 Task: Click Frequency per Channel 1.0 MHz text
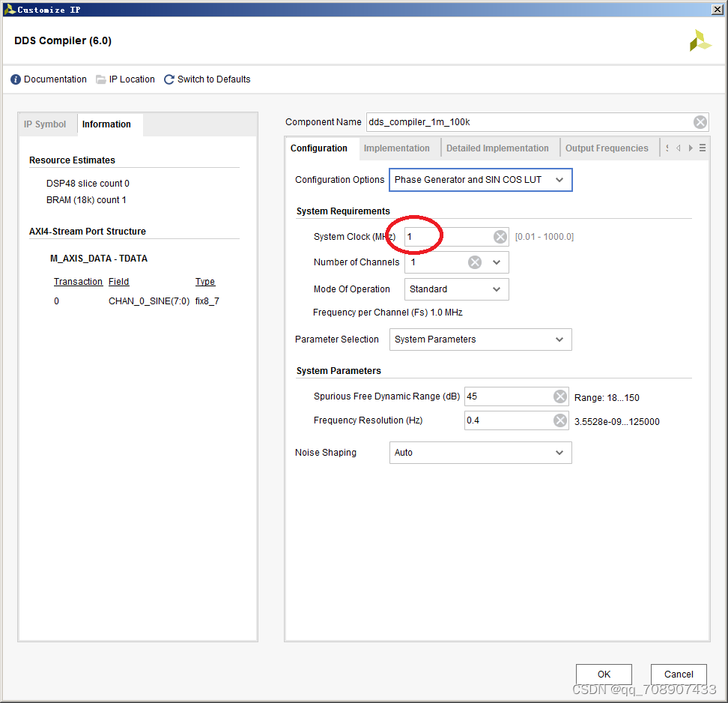click(x=388, y=313)
